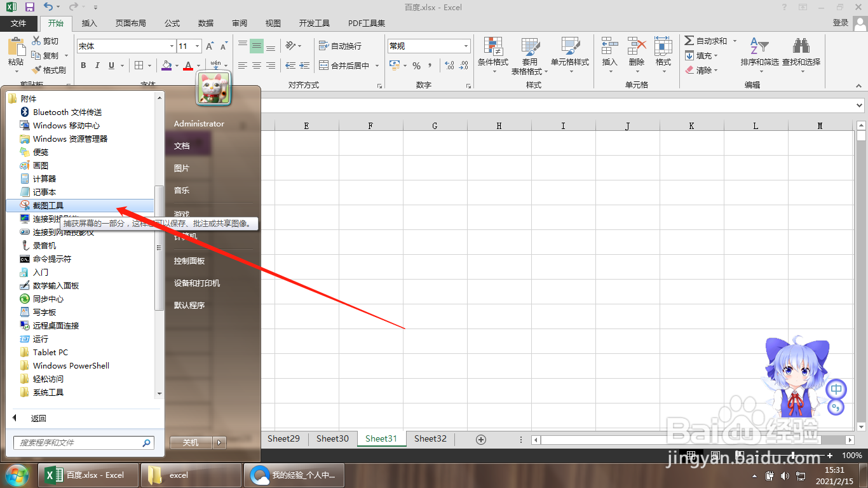Expand Windows PowerShell folder
868x488 pixels.
coord(64,365)
